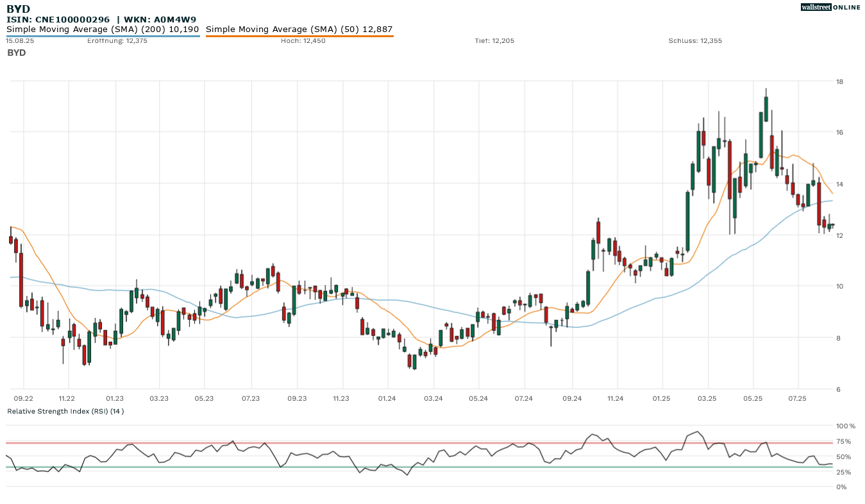Click the 100 % RSI axis label
865x504 pixels.
click(x=845, y=426)
